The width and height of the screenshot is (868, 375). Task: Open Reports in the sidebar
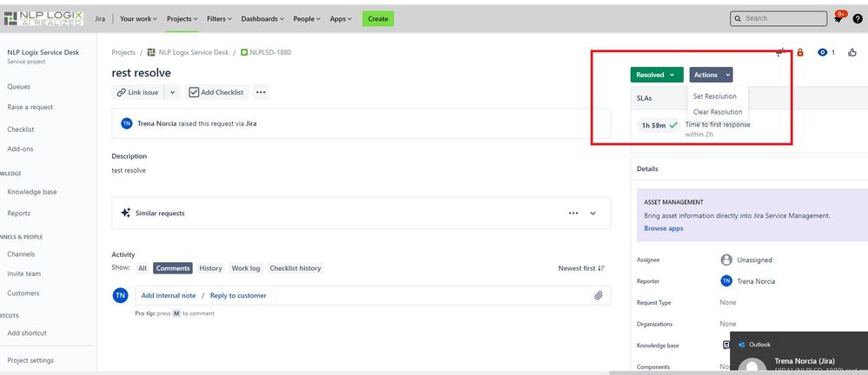coord(19,213)
